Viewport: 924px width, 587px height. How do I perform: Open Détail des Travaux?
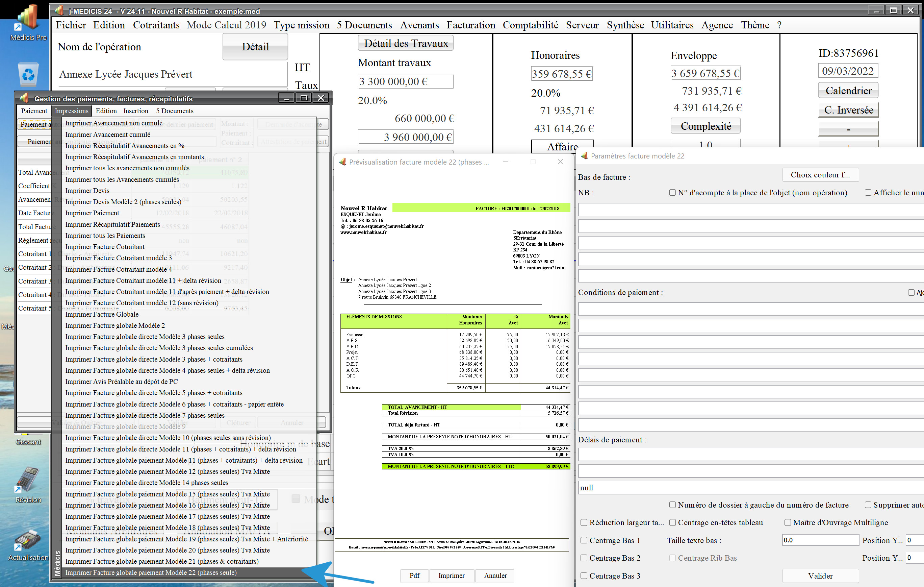406,43
